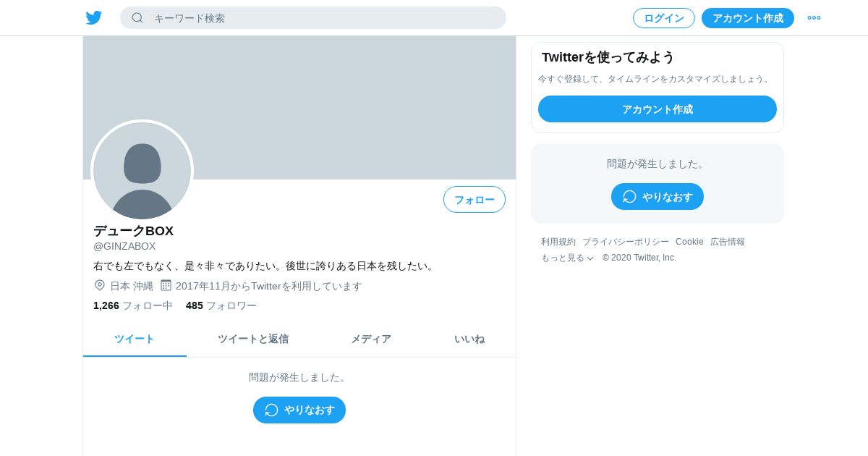Image resolution: width=868 pixels, height=456 pixels.
Task: Retry loading tweets with やりなおす in the timeline
Action: click(x=299, y=410)
